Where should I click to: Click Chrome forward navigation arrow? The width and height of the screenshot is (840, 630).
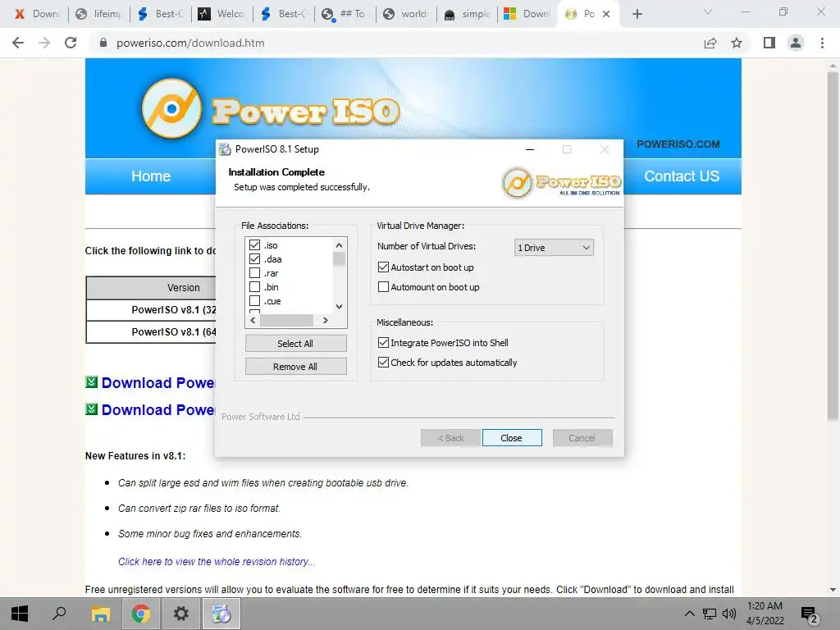[44, 43]
